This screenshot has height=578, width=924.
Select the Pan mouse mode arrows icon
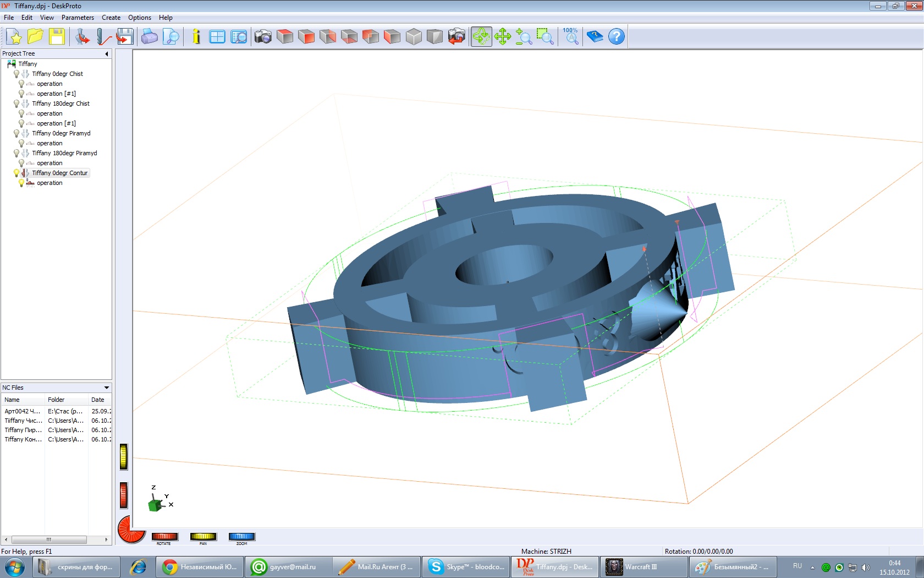(x=503, y=37)
